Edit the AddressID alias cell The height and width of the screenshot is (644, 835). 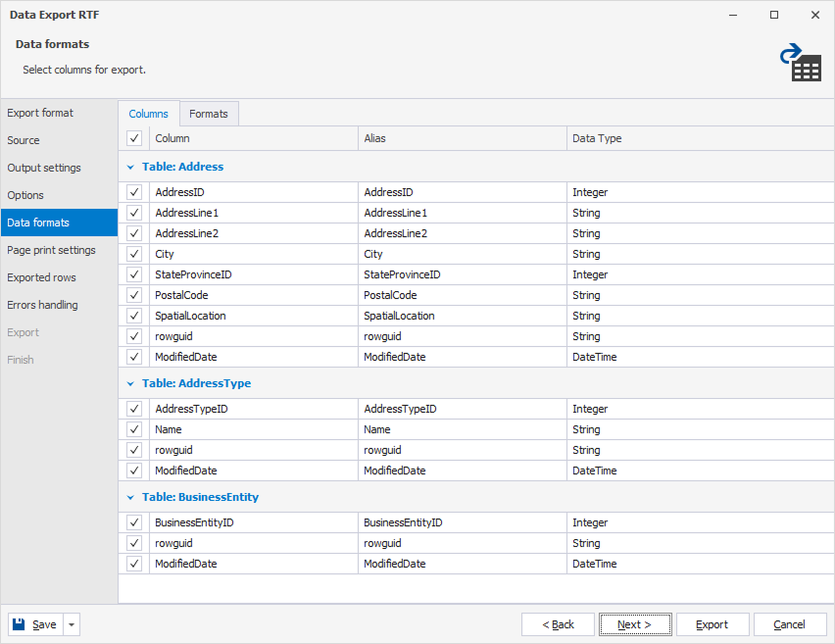coord(463,192)
